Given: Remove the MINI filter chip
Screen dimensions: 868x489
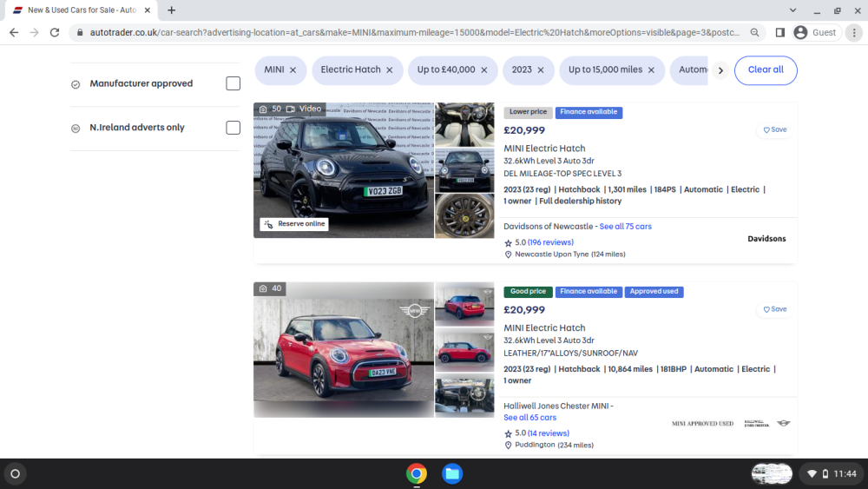Looking at the screenshot, I should pos(293,69).
